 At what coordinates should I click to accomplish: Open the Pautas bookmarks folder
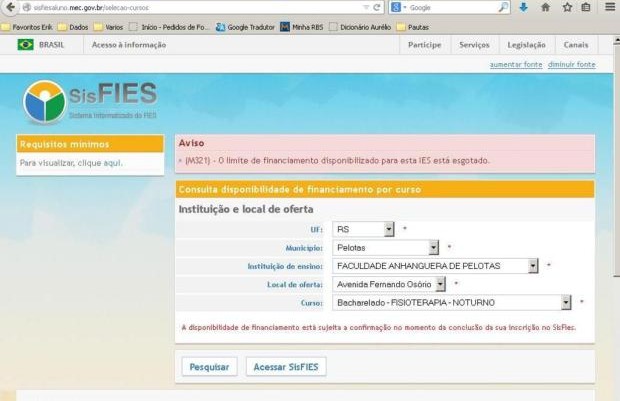click(x=413, y=27)
